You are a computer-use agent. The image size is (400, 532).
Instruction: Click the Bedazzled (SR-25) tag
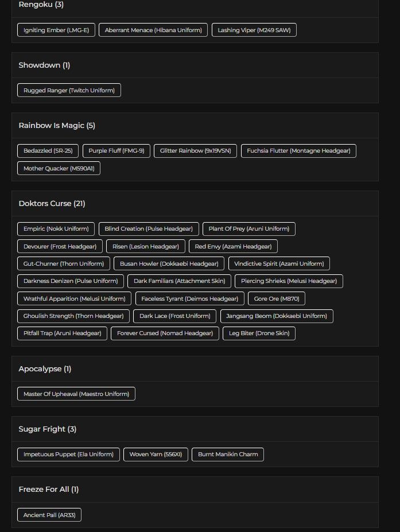tap(48, 151)
